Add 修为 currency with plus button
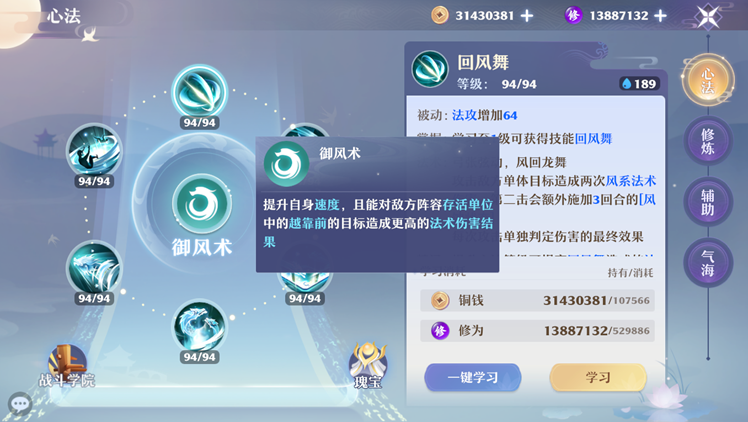 click(660, 16)
